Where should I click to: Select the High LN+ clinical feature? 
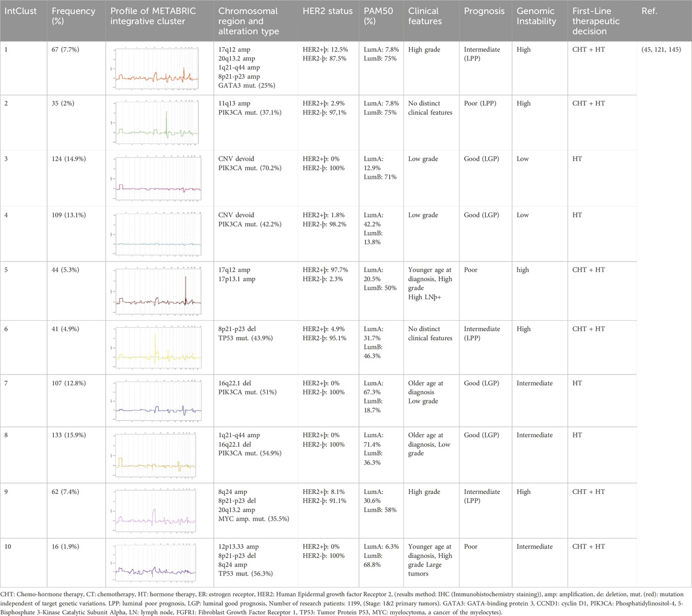coord(424,297)
